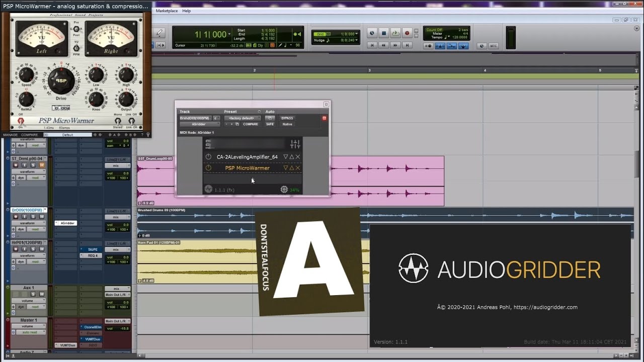644x362 pixels.
Task: Open Master 1 auto read automation dropdown
Action: 30,332
